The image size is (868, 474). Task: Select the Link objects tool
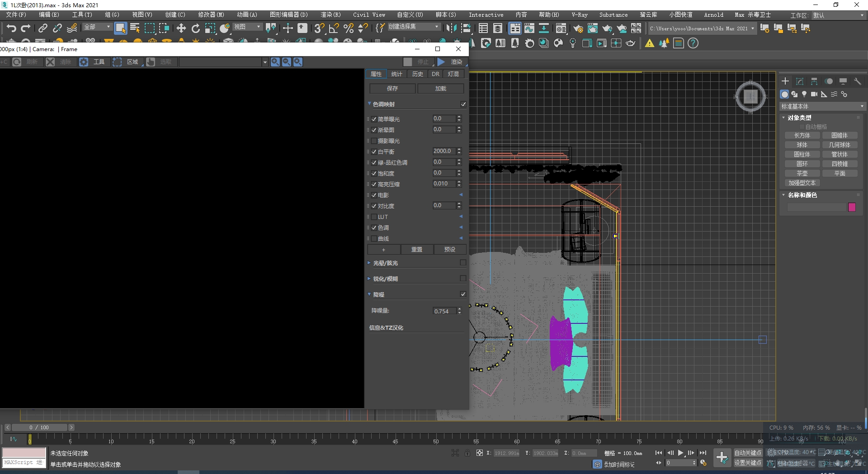[x=43, y=28]
